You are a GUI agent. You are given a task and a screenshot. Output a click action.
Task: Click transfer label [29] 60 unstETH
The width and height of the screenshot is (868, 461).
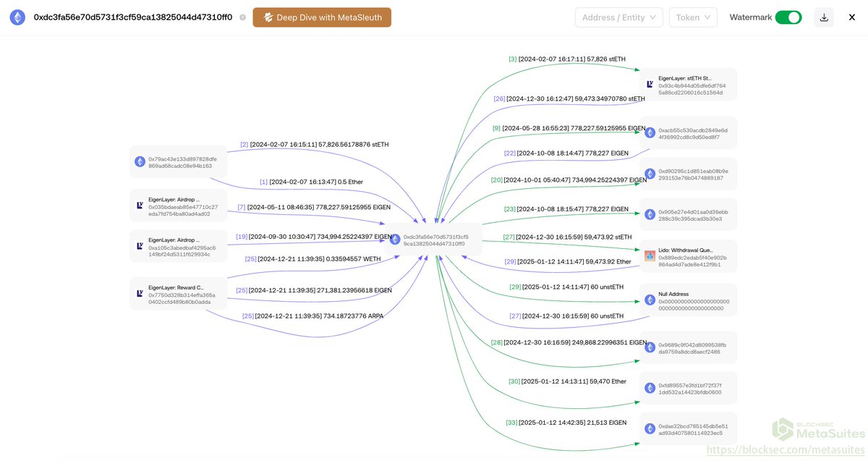[x=566, y=287]
